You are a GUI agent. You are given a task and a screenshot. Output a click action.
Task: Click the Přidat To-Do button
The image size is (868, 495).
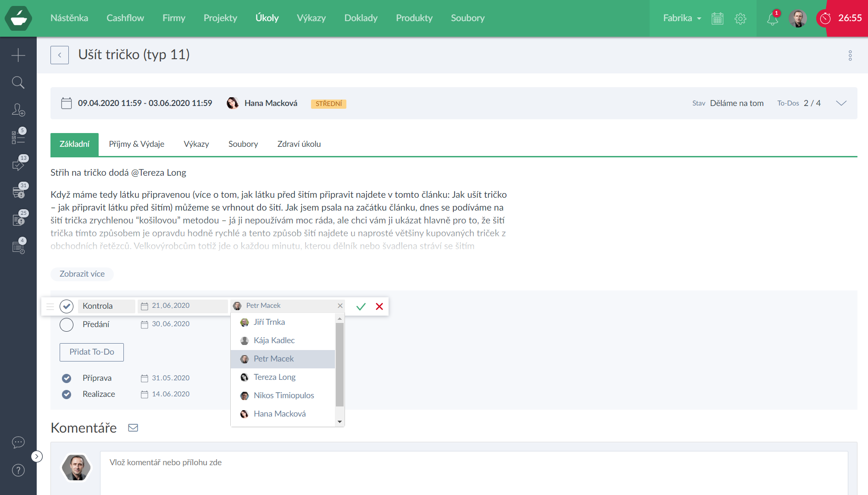pyautogui.click(x=92, y=352)
